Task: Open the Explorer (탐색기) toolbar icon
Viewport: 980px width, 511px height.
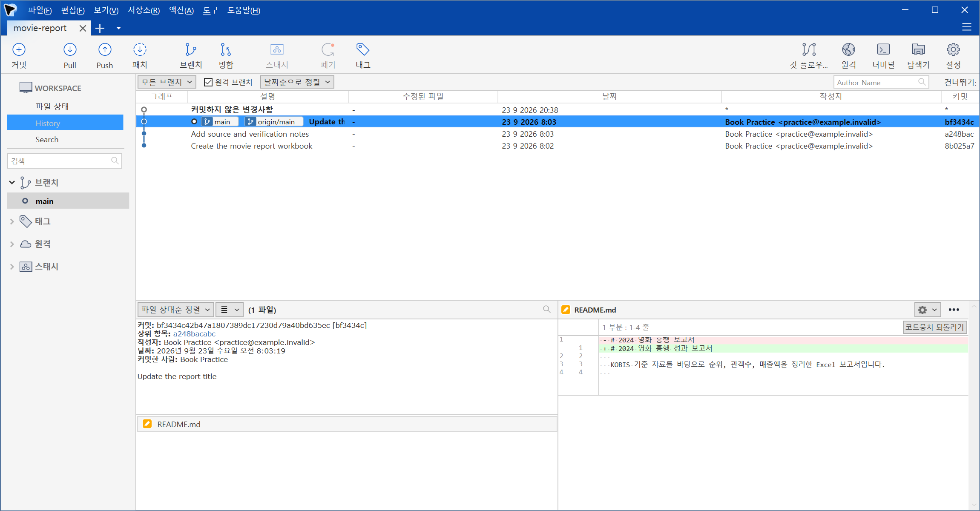Action: (x=918, y=50)
